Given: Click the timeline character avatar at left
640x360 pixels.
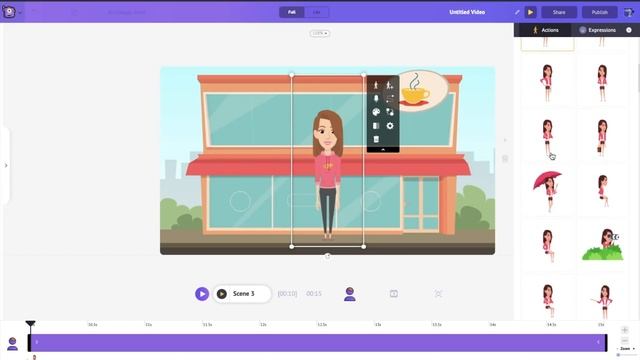Looking at the screenshot, I should 12,344.
